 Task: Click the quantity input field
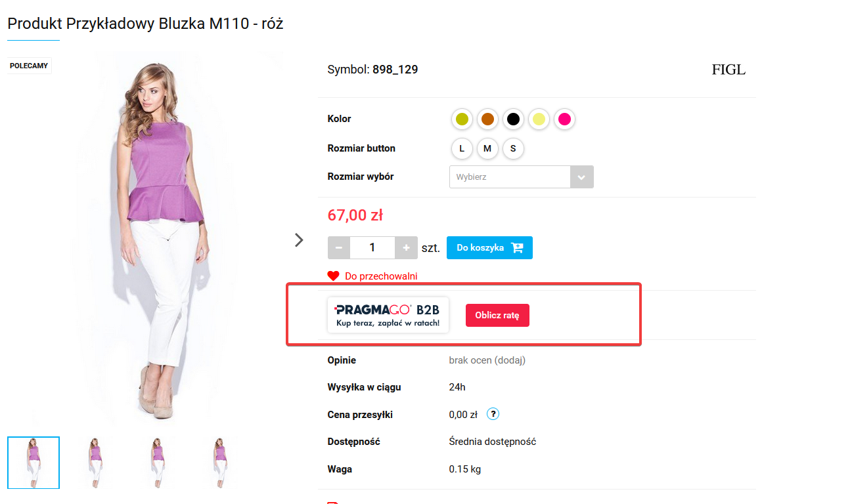click(372, 247)
